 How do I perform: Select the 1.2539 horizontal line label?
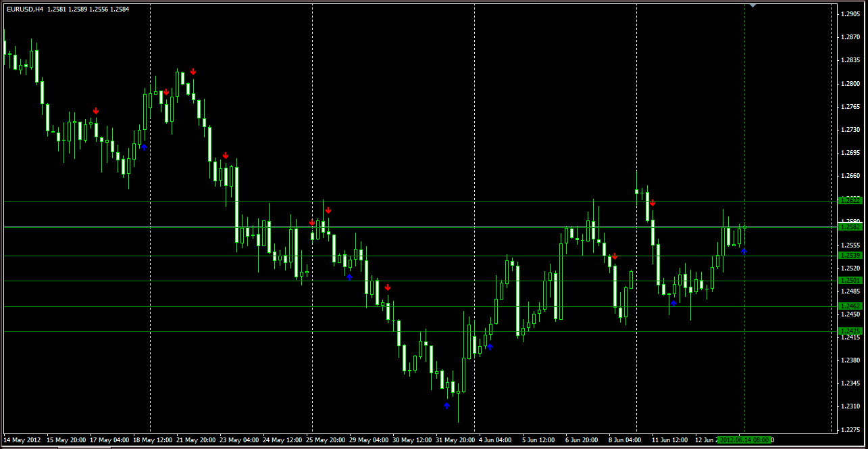[850, 255]
